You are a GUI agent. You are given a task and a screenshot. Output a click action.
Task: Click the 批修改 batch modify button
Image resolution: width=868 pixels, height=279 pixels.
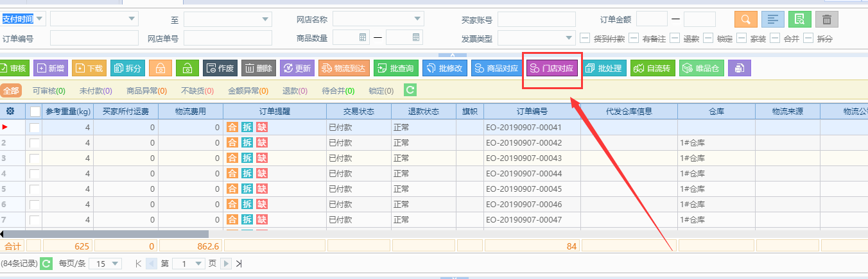445,68
